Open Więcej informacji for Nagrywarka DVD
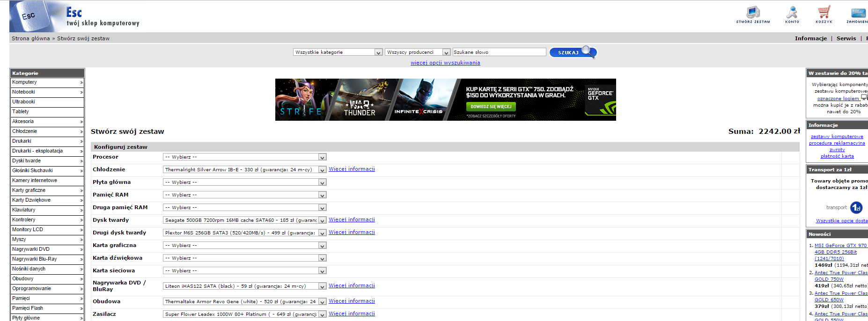Image resolution: width=868 pixels, height=321 pixels. 352,286
